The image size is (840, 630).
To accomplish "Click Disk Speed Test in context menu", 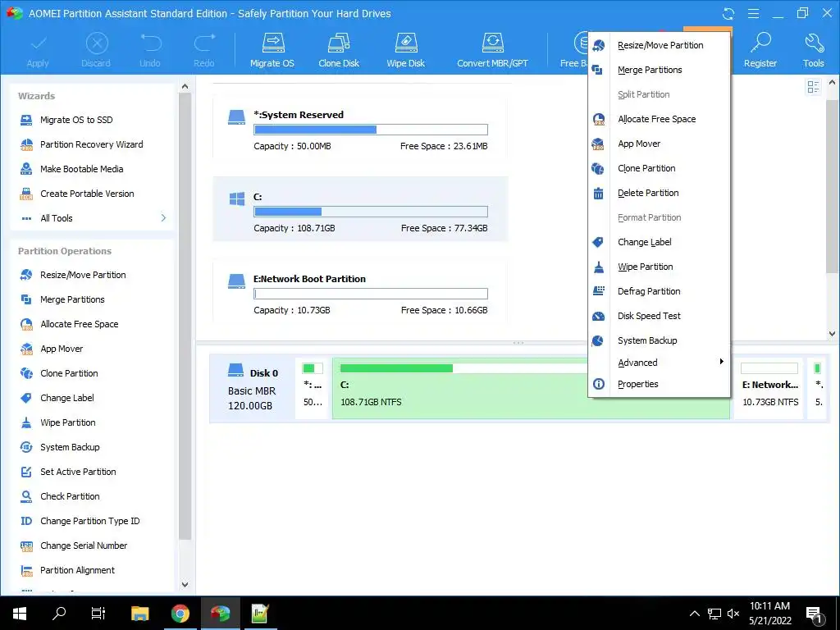I will click(659, 316).
